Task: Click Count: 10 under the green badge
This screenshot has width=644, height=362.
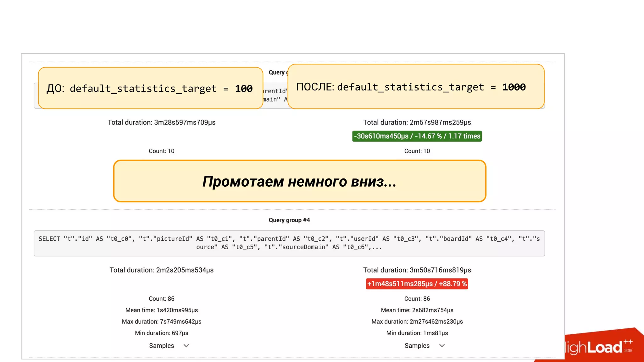Action: (417, 151)
